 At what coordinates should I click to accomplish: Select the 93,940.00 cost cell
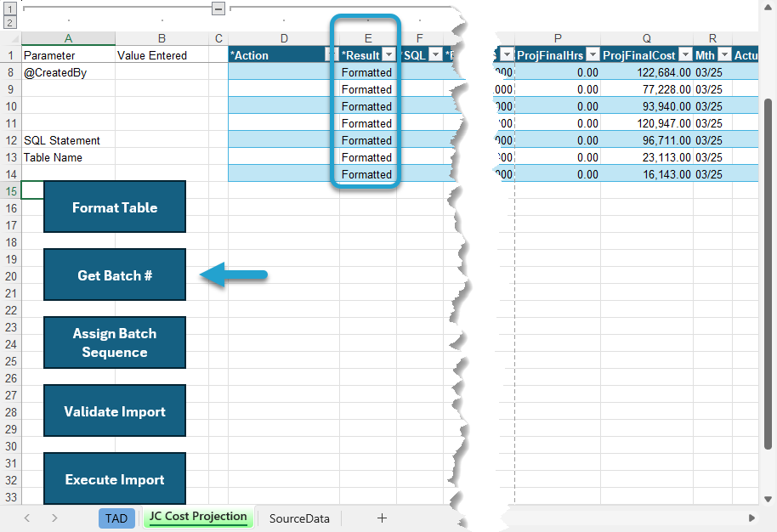647,106
